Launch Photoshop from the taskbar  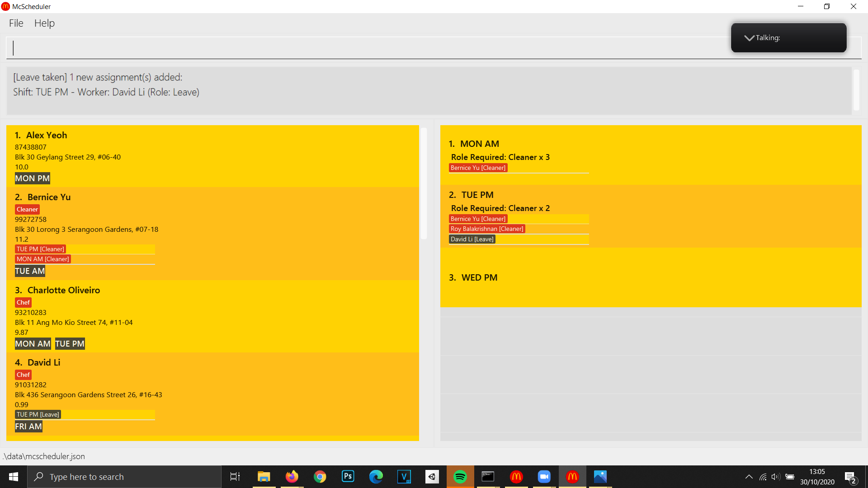click(x=348, y=477)
